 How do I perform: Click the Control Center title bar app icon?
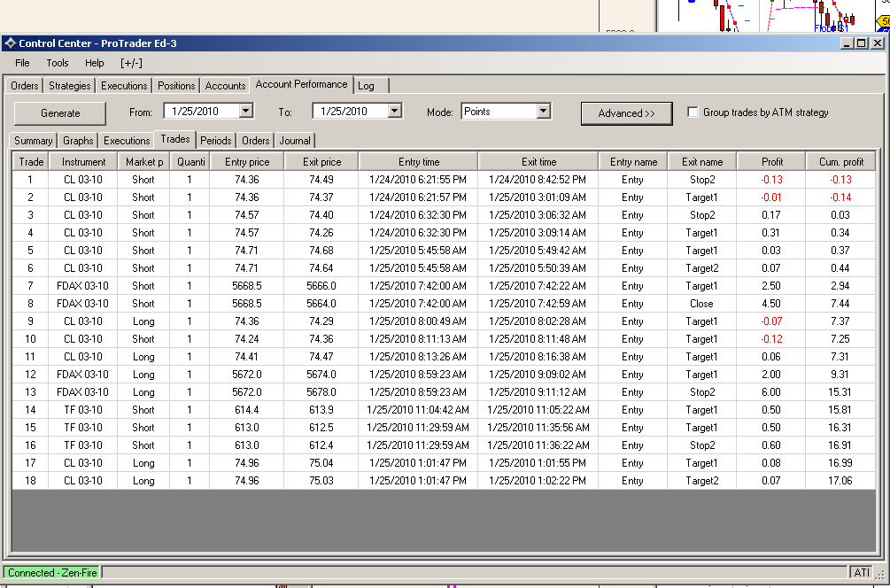tap(10, 43)
